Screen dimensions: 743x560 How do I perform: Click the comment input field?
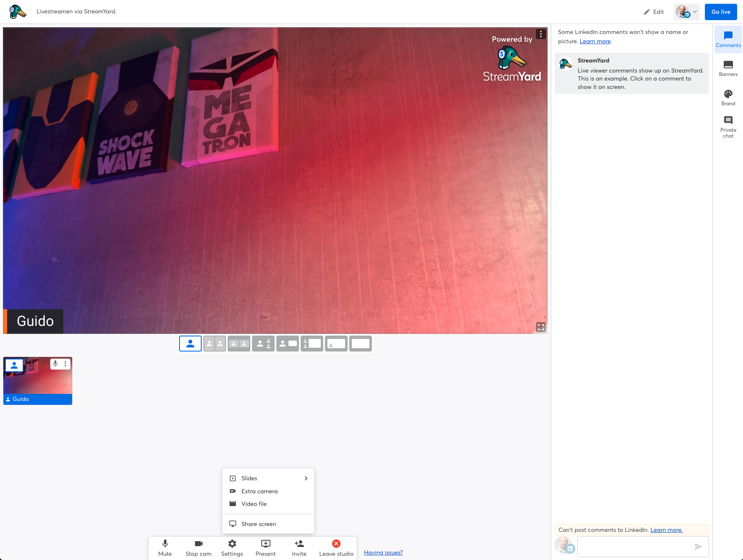click(637, 546)
